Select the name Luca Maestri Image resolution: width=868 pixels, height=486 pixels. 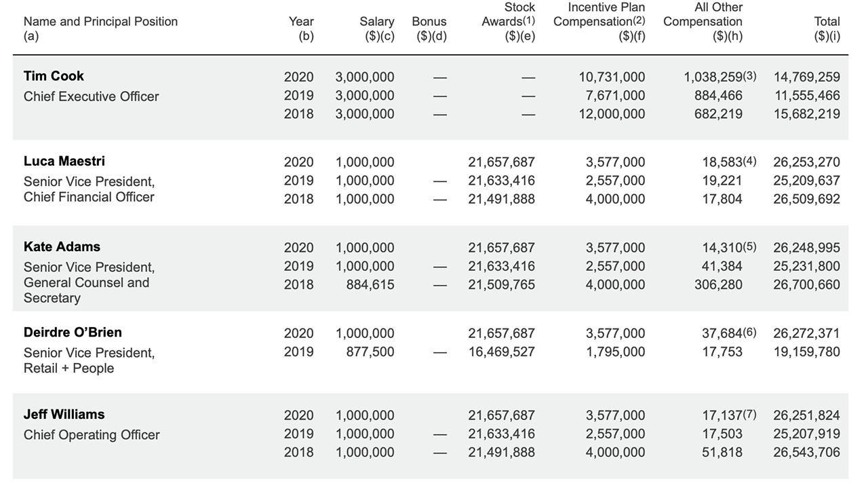[64, 162]
